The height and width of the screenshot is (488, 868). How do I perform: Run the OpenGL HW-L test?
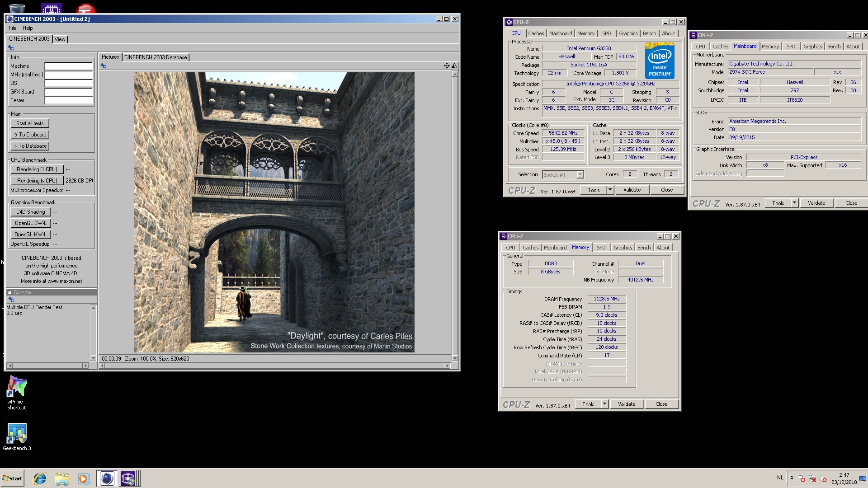[31, 235]
